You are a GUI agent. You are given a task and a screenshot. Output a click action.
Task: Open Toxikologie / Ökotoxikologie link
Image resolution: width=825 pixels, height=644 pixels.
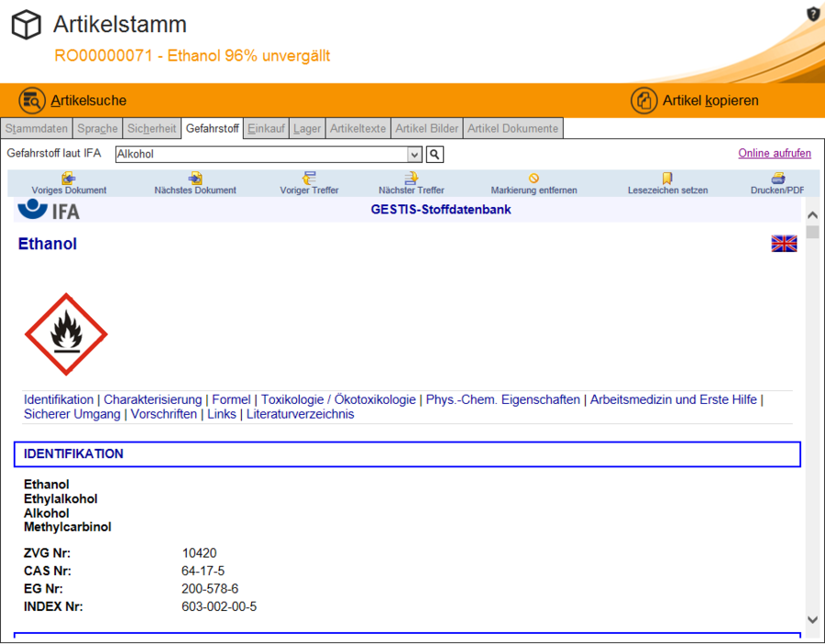pyautogui.click(x=338, y=399)
